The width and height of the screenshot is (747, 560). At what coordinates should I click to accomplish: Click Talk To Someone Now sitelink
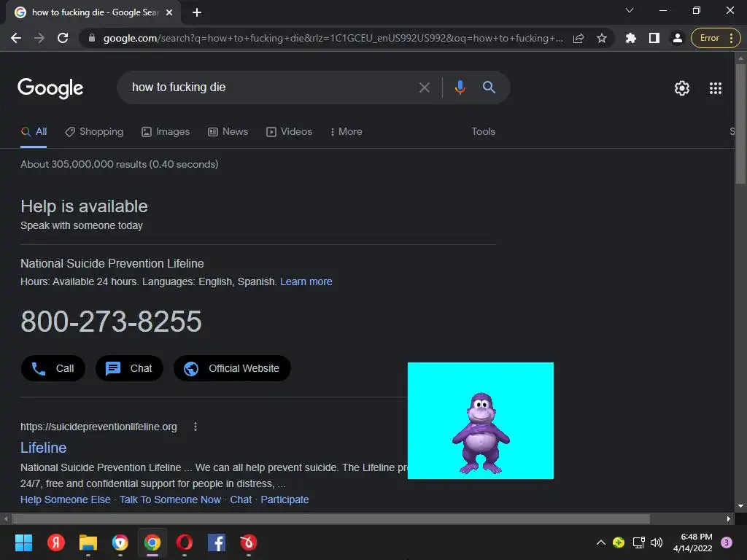pos(170,499)
